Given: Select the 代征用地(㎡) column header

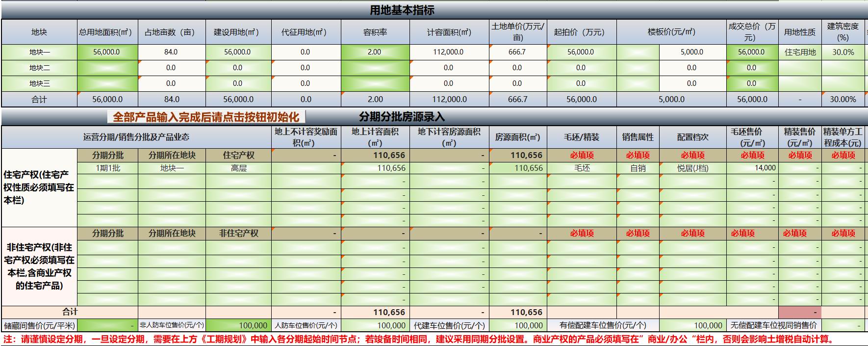Looking at the screenshot, I should tap(306, 32).
